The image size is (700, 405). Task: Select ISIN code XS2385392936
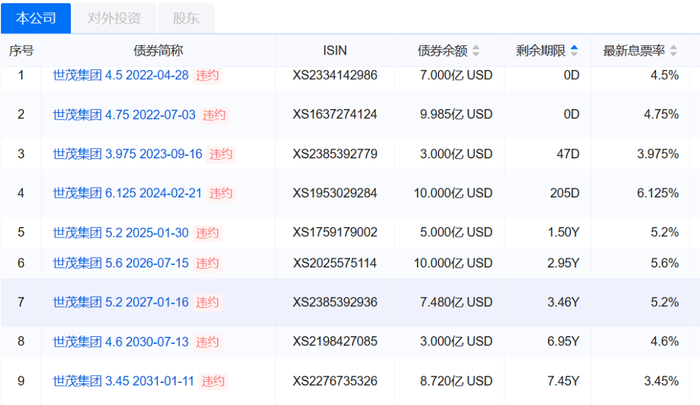click(x=335, y=302)
